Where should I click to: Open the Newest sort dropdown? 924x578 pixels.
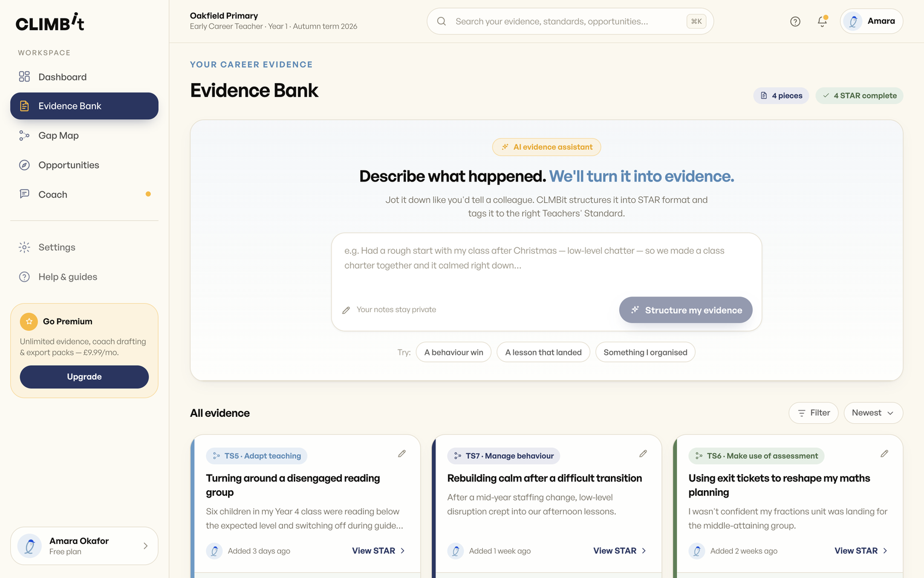873,413
